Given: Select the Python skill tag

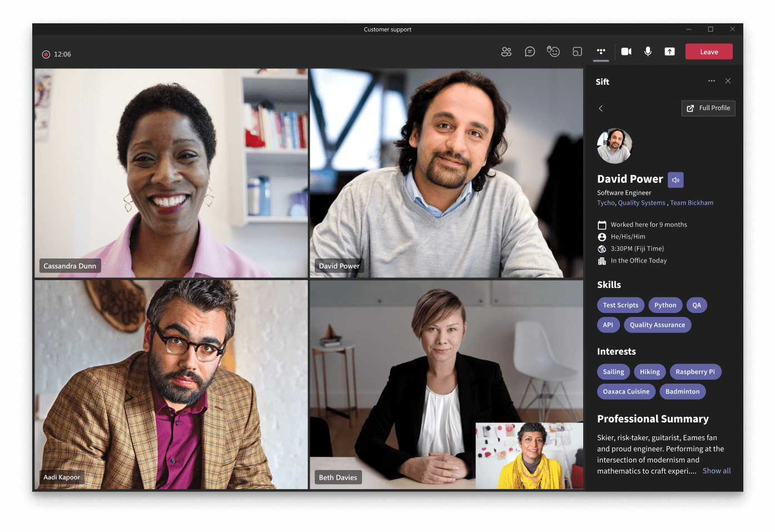Looking at the screenshot, I should tap(665, 305).
